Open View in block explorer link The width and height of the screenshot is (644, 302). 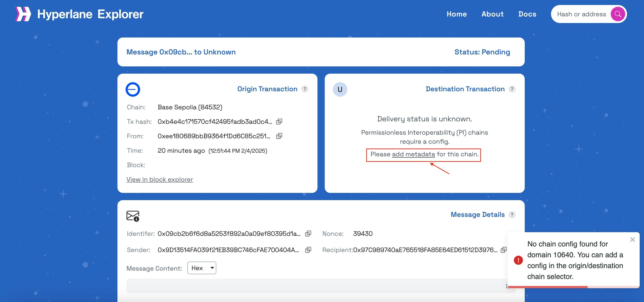pyautogui.click(x=160, y=179)
